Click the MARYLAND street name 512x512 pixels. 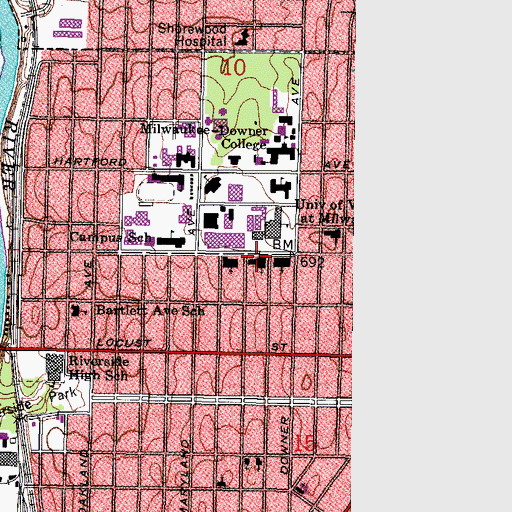tap(184, 476)
